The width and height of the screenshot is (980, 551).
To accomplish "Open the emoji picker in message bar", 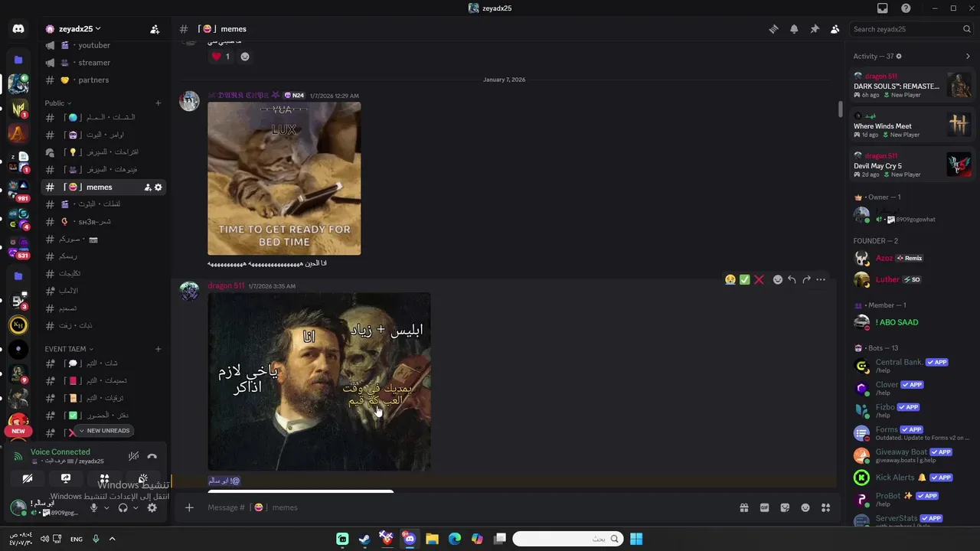I will click(805, 507).
